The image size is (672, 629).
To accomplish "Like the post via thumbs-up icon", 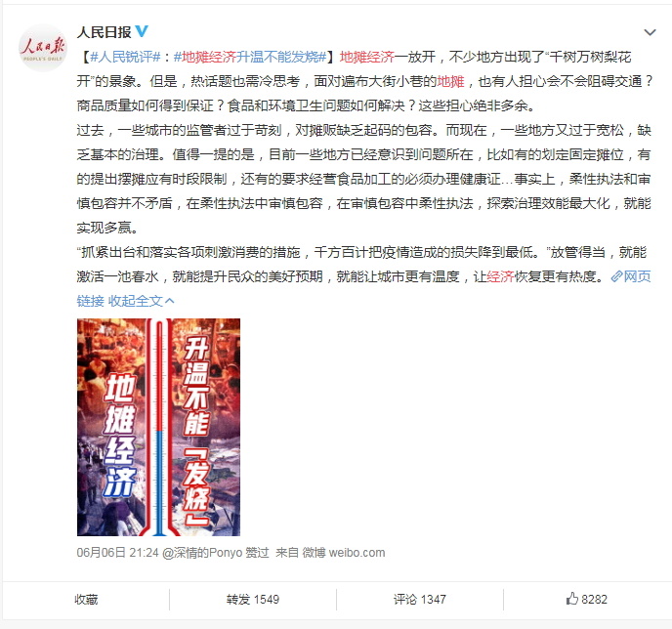I will coord(572,599).
